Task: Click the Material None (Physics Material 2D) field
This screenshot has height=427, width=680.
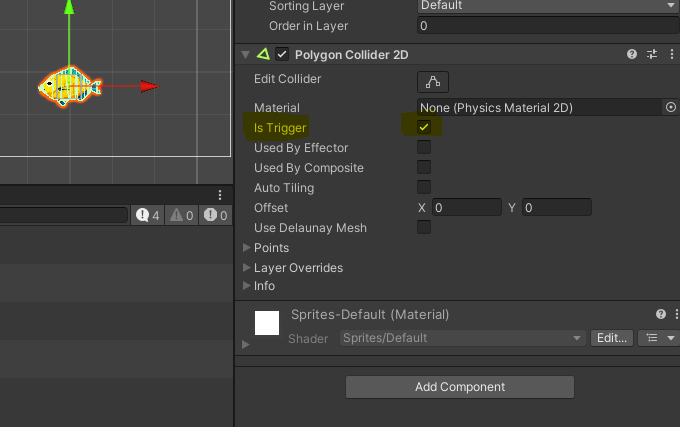Action: point(540,108)
